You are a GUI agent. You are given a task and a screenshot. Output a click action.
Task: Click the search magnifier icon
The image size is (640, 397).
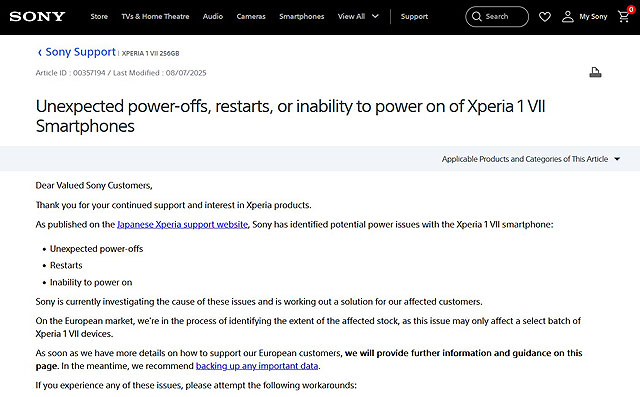pyautogui.click(x=477, y=17)
